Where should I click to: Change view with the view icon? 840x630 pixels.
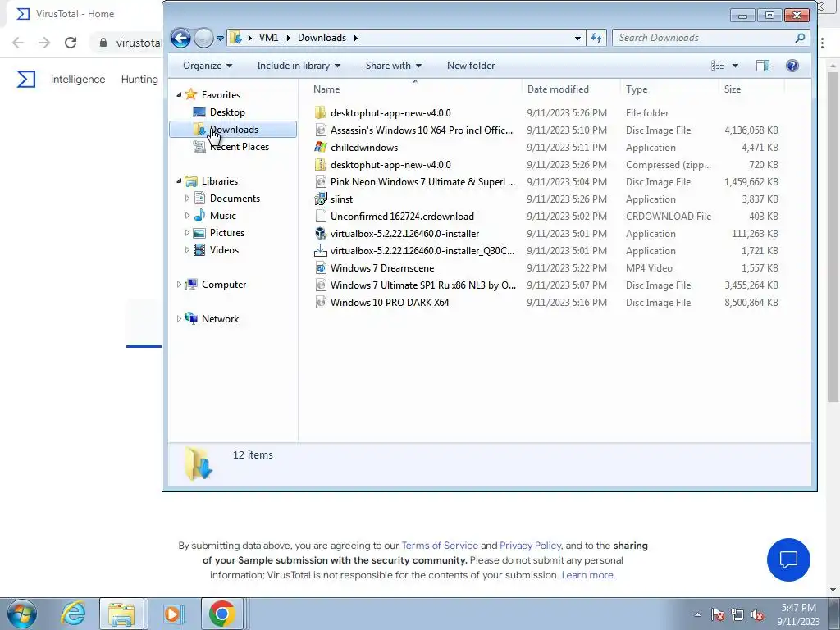click(717, 66)
